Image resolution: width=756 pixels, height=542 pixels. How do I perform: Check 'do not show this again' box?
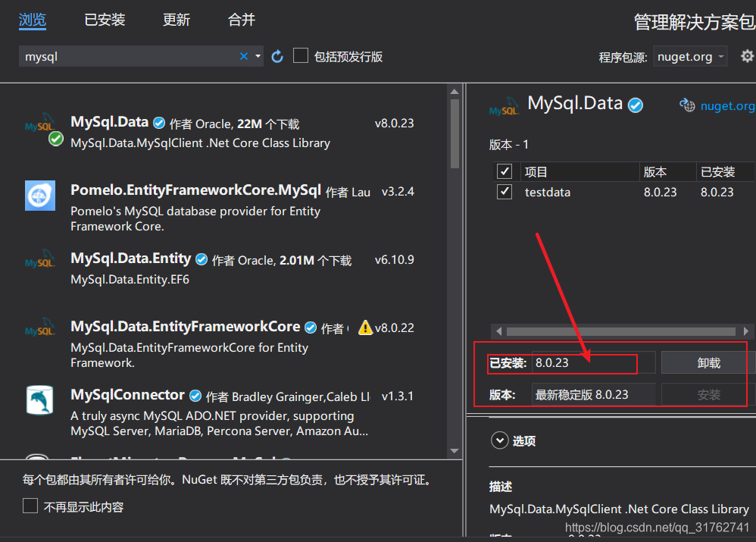30,506
